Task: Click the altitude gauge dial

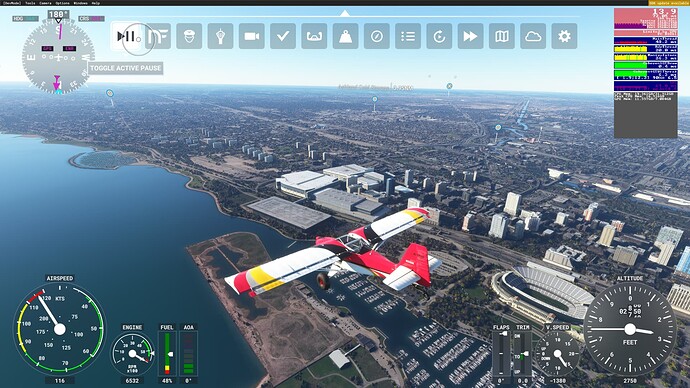Action: point(630,329)
